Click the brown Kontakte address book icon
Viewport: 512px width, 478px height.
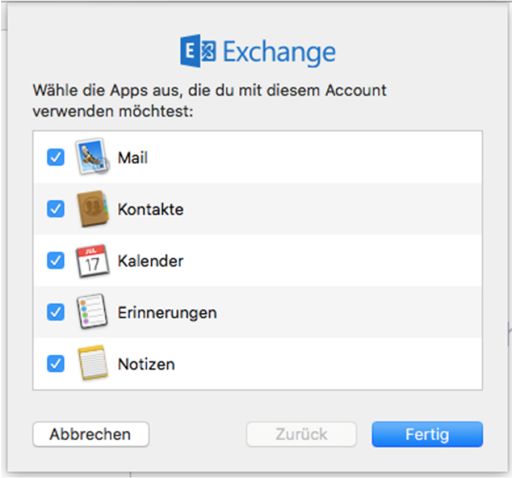(93, 209)
